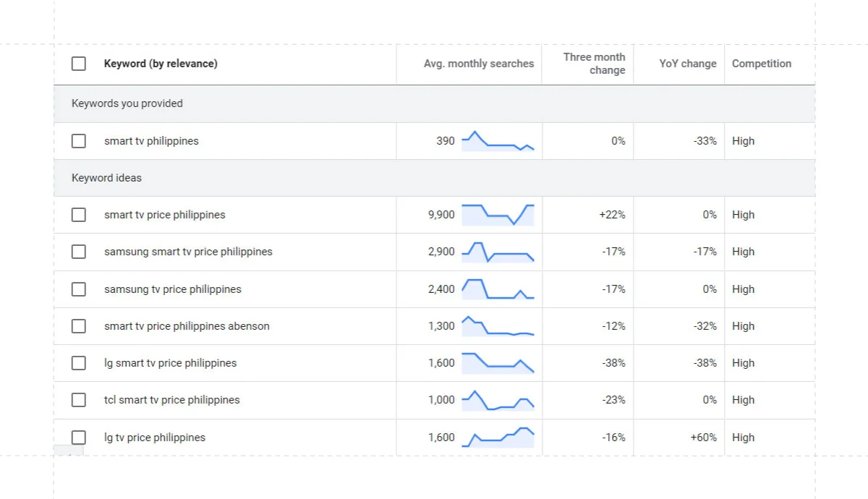Select the smart tv price philippines checkbox
Viewport: 868px width, 499px height.
tap(79, 215)
